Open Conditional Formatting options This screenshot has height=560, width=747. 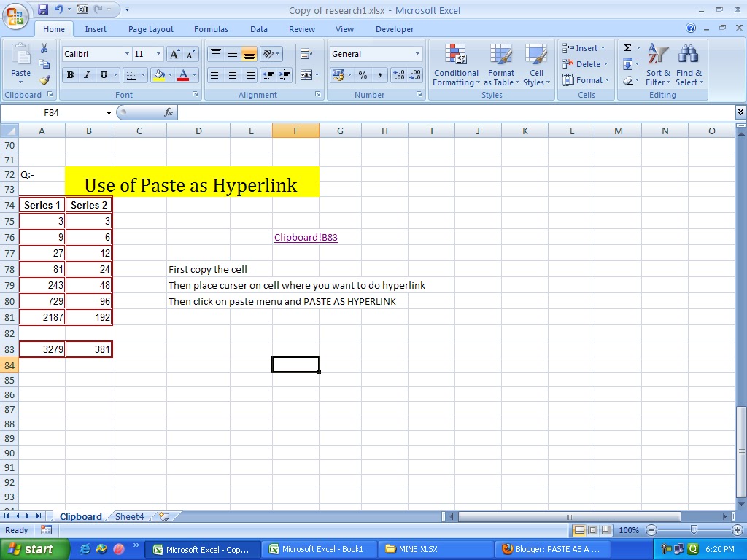tap(456, 66)
